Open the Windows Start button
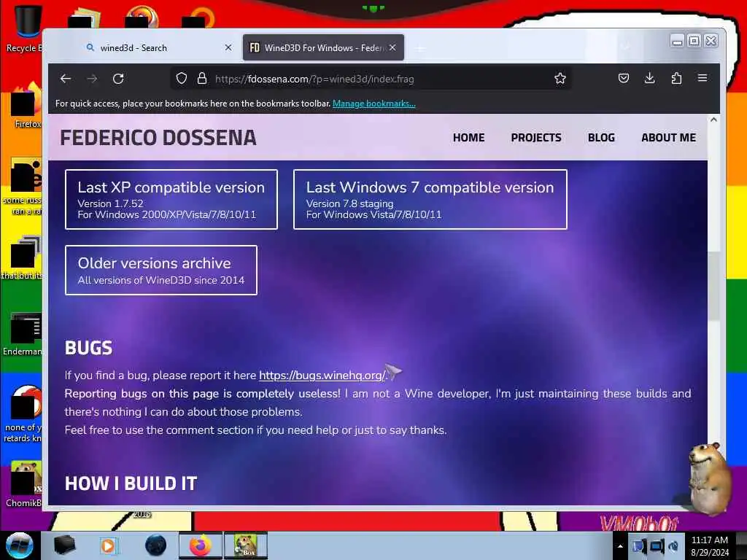The width and height of the screenshot is (747, 560). (x=18, y=545)
